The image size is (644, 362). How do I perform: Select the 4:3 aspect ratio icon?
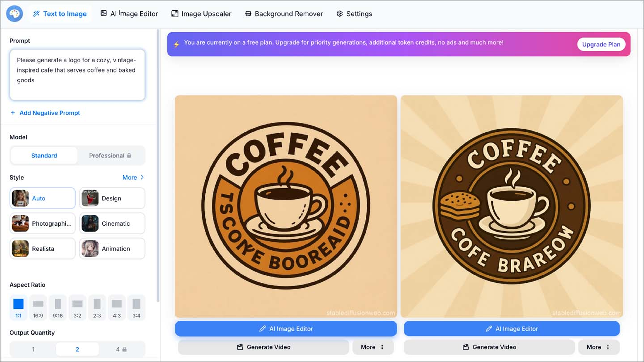point(117,308)
